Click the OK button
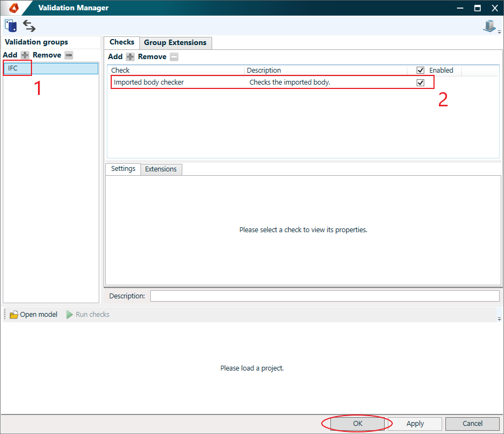This screenshot has width=504, height=434. (358, 423)
